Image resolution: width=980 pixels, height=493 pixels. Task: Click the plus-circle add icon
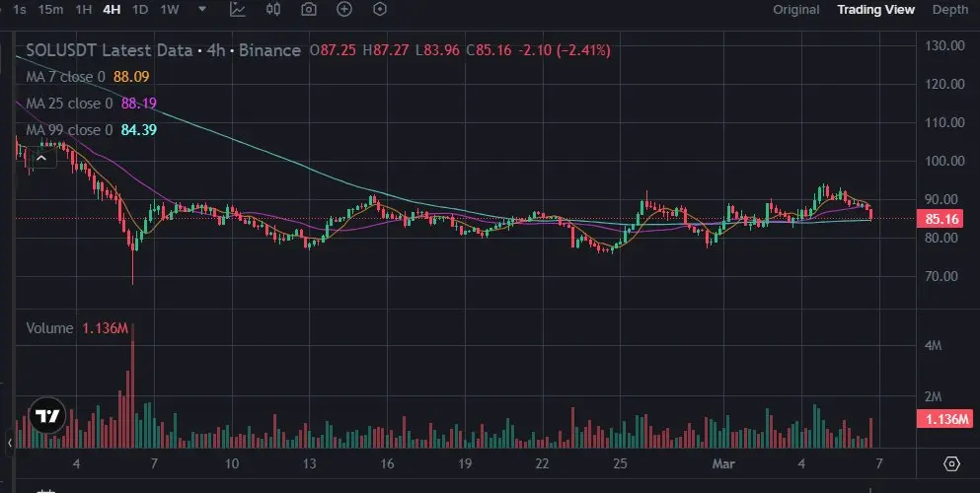coord(344,10)
